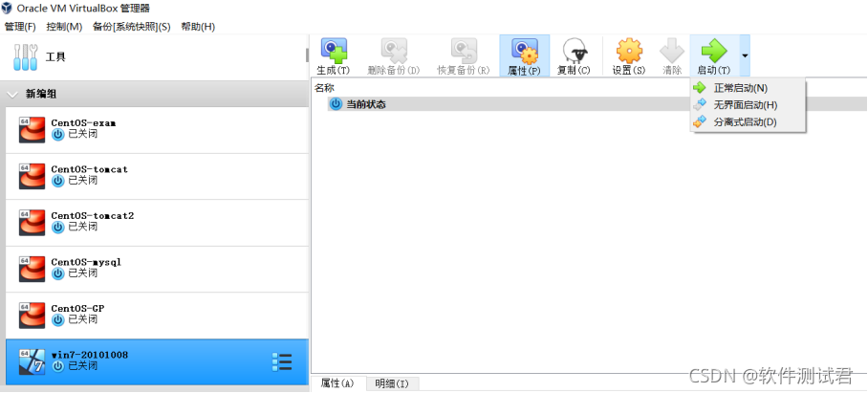
Task: Open the 管理(F) menu
Action: pyautogui.click(x=20, y=27)
